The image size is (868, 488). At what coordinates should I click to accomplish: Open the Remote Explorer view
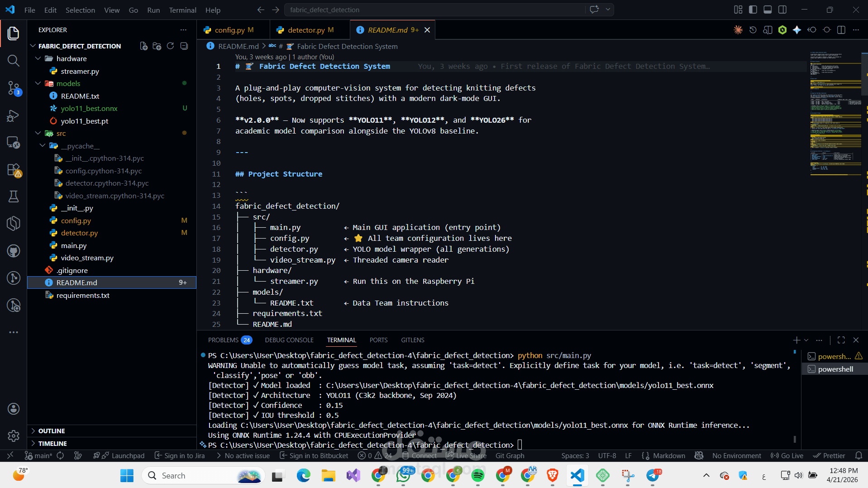[14, 143]
